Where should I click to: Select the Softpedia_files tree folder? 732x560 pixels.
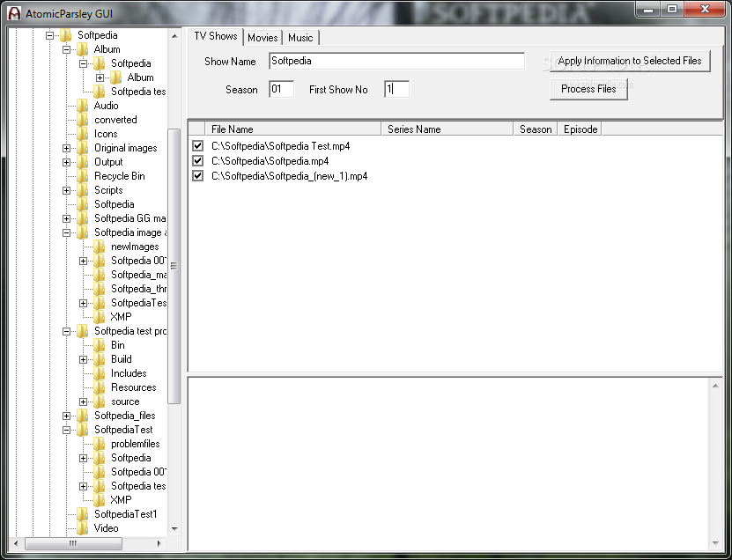coord(125,416)
